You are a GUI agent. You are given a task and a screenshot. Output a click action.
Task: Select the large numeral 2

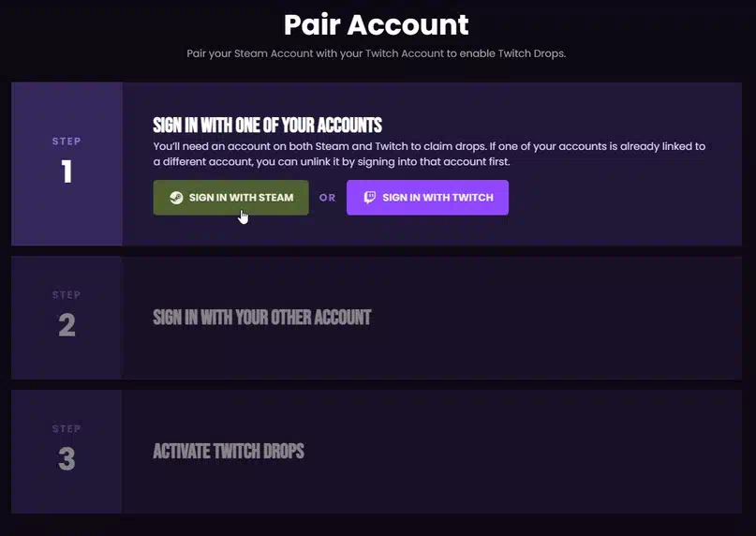[67, 325]
